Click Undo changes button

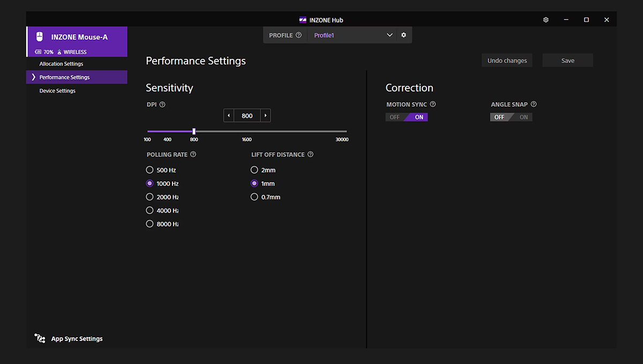(507, 60)
